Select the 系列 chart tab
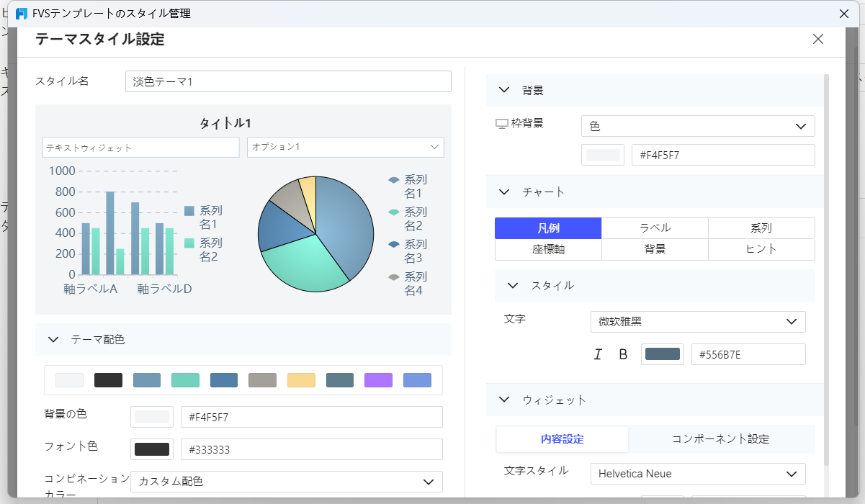 761,228
